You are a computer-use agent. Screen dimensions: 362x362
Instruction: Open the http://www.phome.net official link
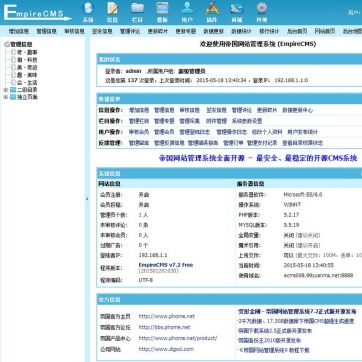pos(167,316)
